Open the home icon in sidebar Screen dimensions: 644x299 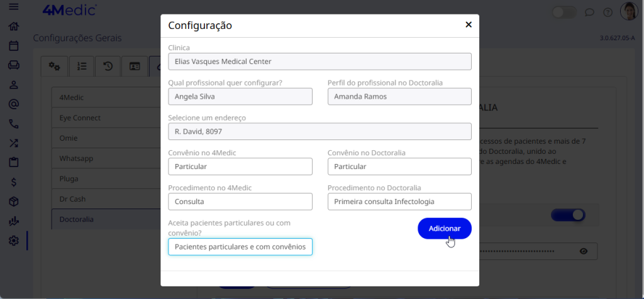13,26
